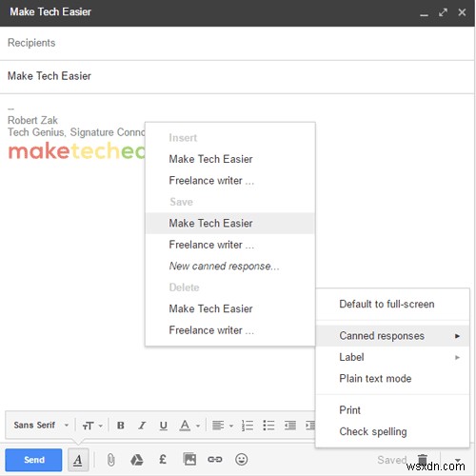The height and width of the screenshot is (476, 476).
Task: Insert Make Tech Easier canned response
Action: pyautogui.click(x=230, y=159)
